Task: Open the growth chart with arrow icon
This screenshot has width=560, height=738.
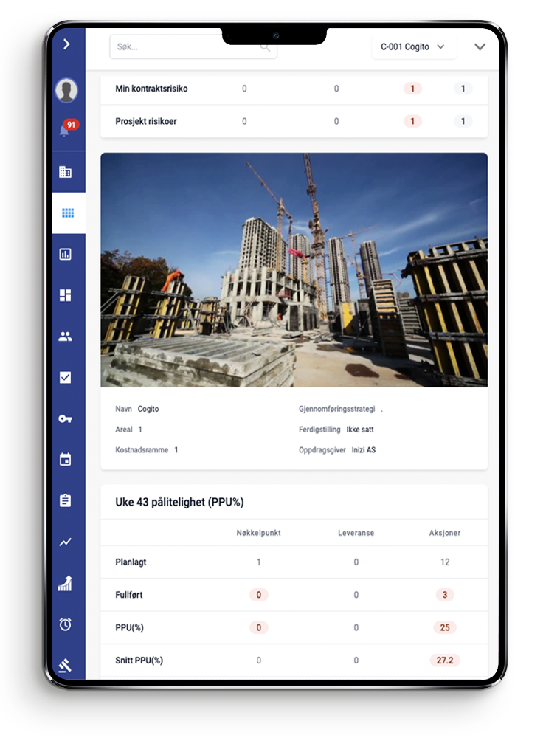Action: pos(66,583)
